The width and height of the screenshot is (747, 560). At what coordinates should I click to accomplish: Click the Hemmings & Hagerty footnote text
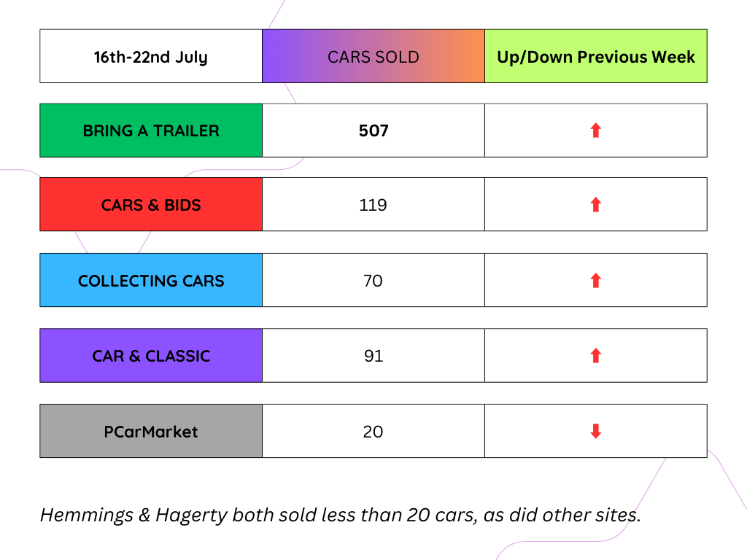pos(341,515)
